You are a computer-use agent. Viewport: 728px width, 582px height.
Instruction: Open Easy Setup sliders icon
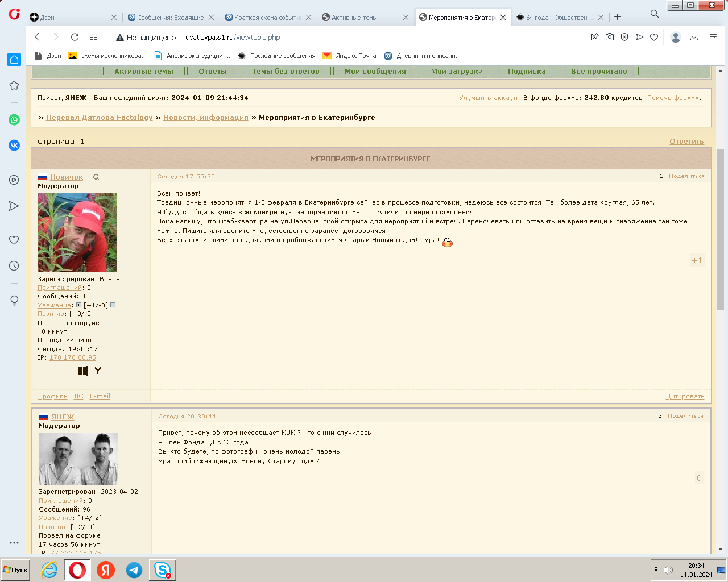click(713, 37)
